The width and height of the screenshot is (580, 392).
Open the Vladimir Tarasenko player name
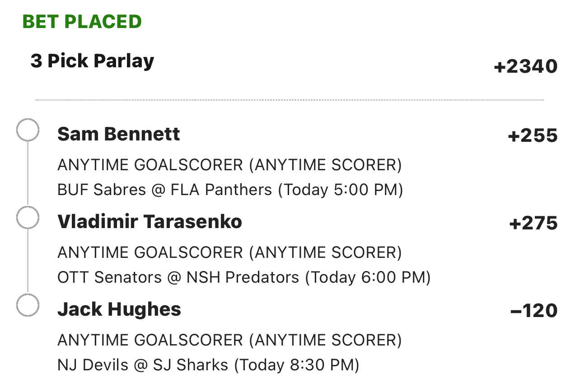(150, 222)
